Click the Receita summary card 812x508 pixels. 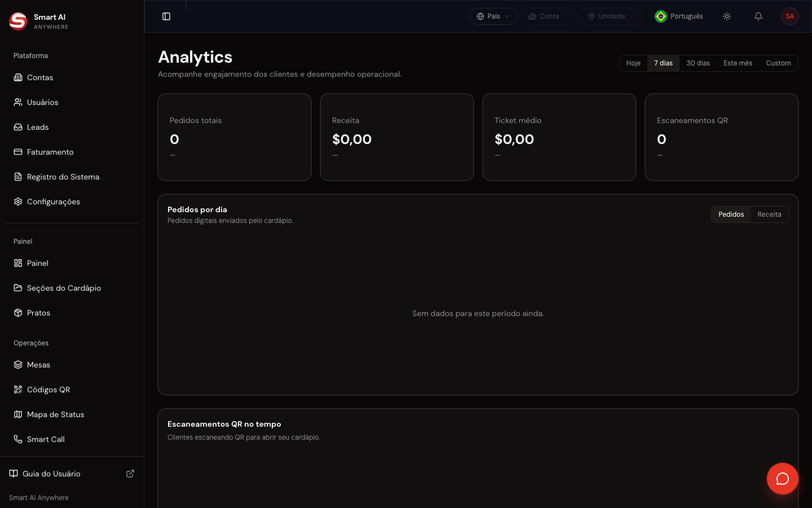click(x=397, y=137)
